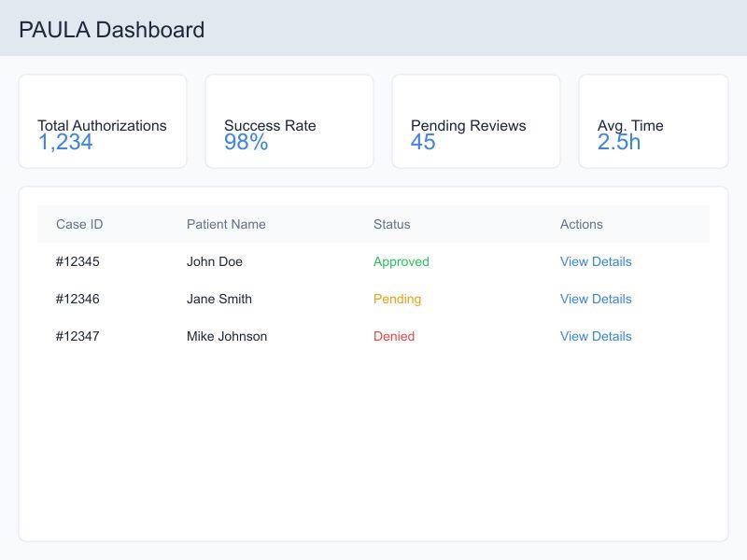Click the Actions column header
747x560 pixels.
(581, 224)
